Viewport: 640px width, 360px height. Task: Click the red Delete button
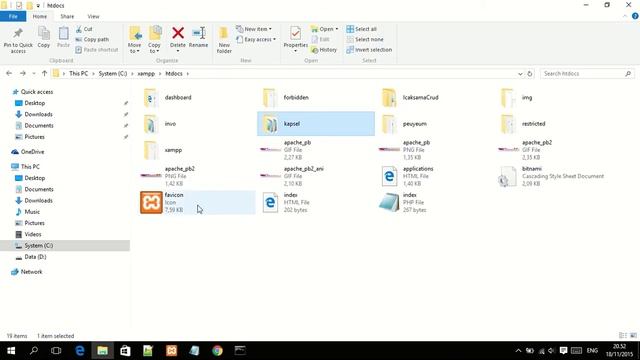pos(178,38)
